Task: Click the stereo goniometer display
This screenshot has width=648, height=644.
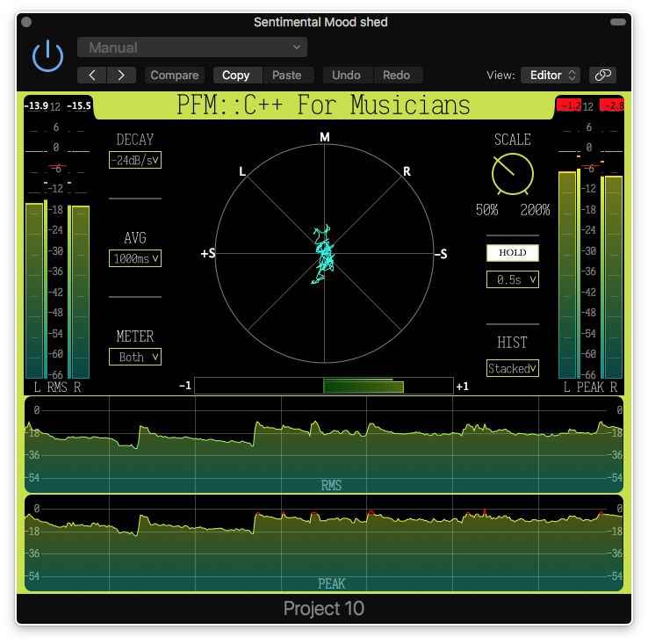Action: 324,254
